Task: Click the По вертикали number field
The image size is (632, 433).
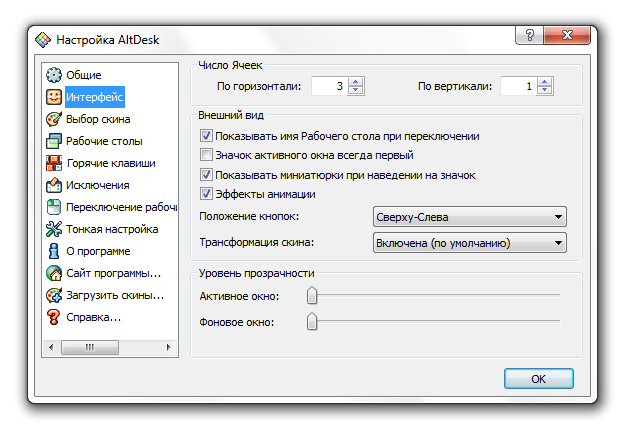Action: point(519,86)
